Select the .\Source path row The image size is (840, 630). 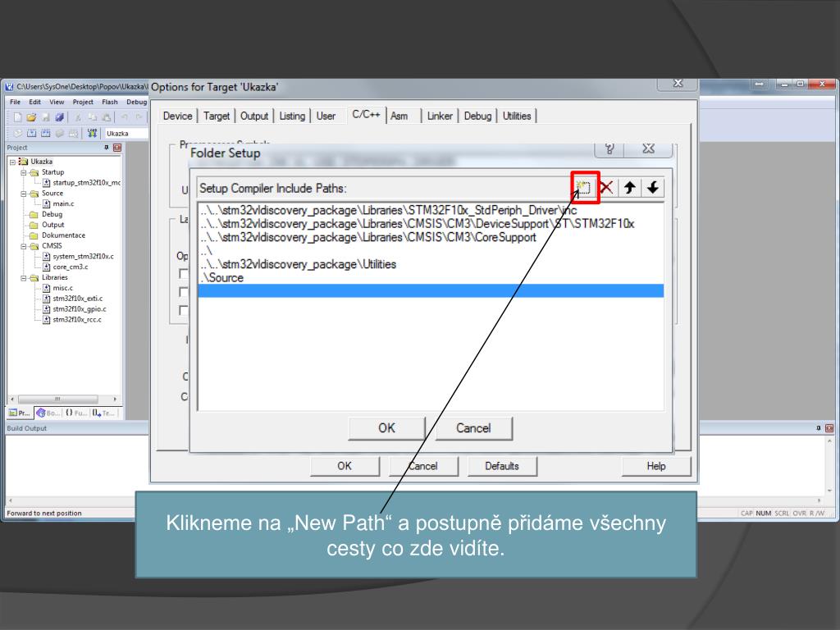[x=431, y=277]
